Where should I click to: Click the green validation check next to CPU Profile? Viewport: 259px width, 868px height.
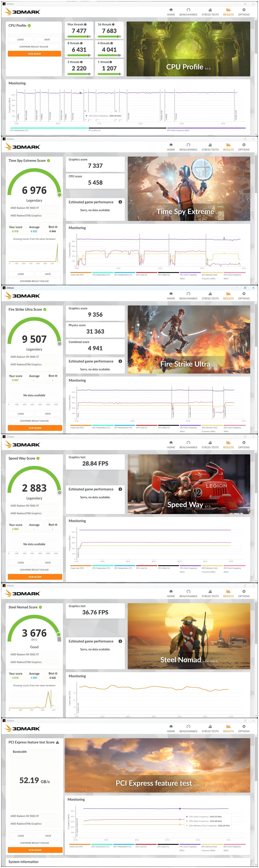[x=29, y=26]
